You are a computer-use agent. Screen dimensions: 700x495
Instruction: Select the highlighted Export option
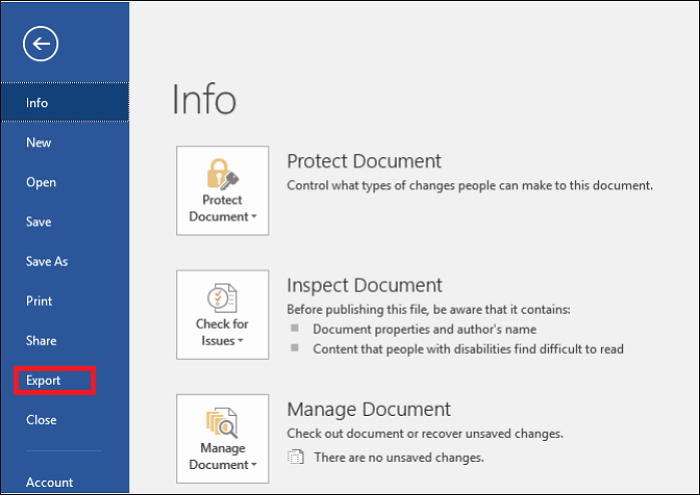click(x=44, y=380)
